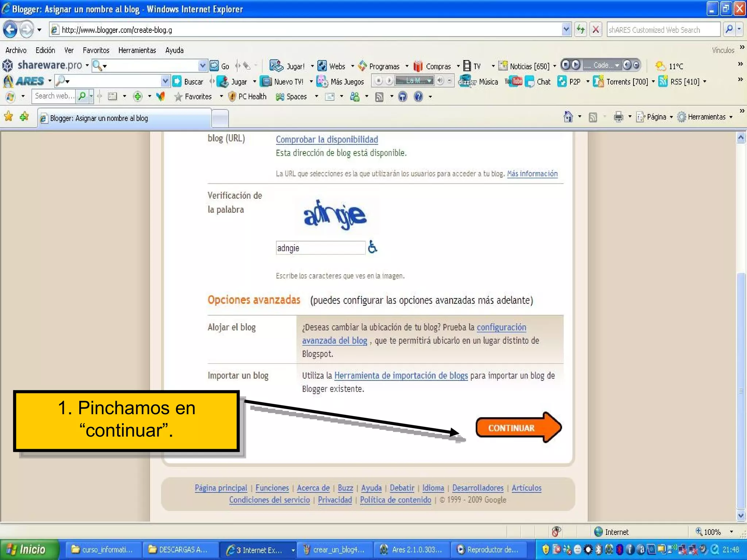Select the Blogger: Asignar un nombre tab
The height and width of the screenshot is (560, 747).
[x=124, y=118]
